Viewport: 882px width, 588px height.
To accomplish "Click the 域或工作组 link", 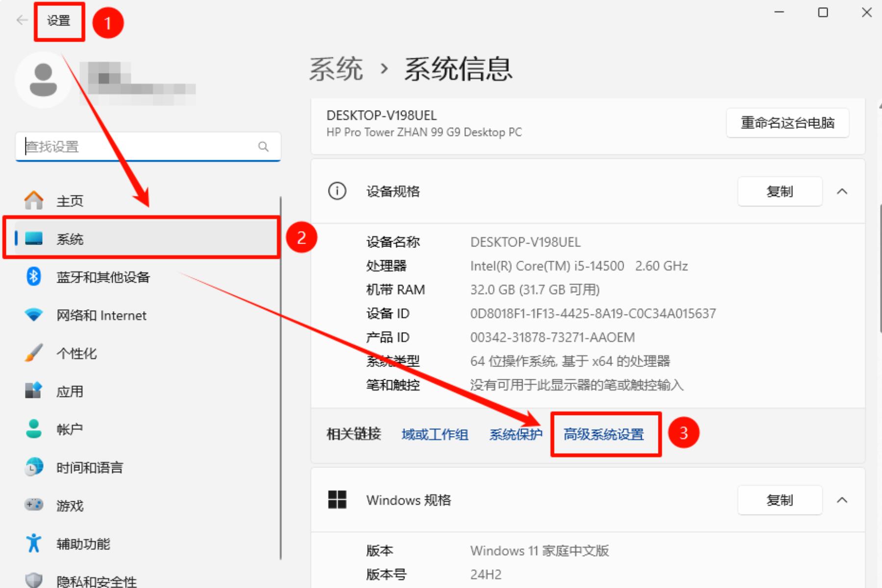I will (x=434, y=435).
